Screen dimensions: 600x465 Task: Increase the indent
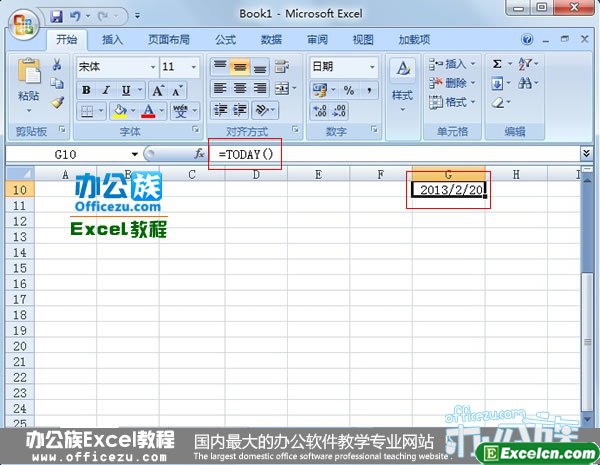pos(240,110)
